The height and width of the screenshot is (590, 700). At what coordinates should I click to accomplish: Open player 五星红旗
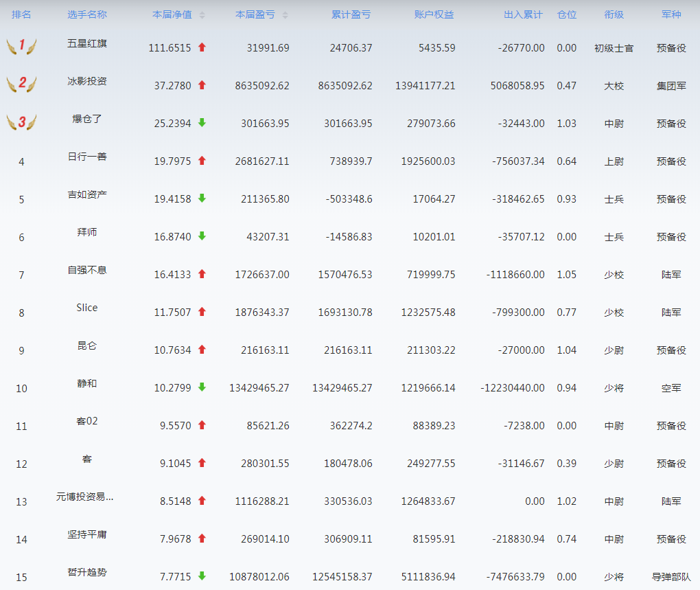point(87,43)
